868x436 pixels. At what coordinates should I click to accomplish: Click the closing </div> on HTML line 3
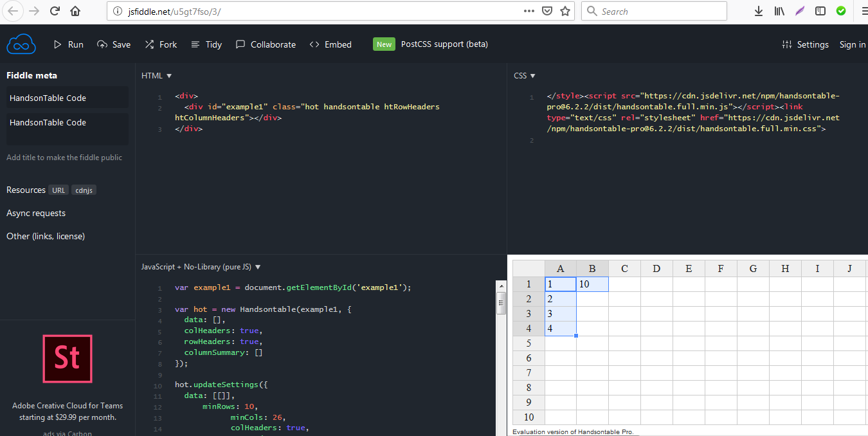(x=188, y=129)
